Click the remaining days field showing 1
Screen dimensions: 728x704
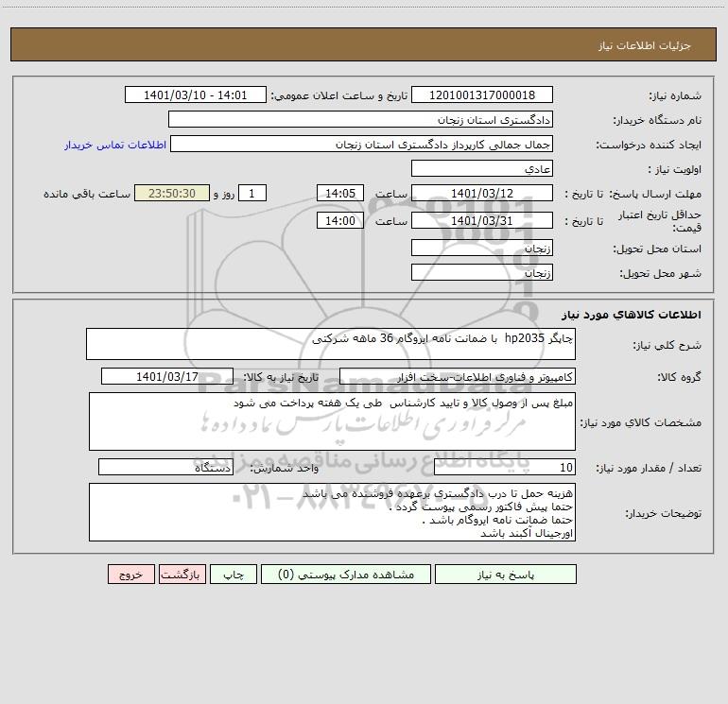point(252,193)
